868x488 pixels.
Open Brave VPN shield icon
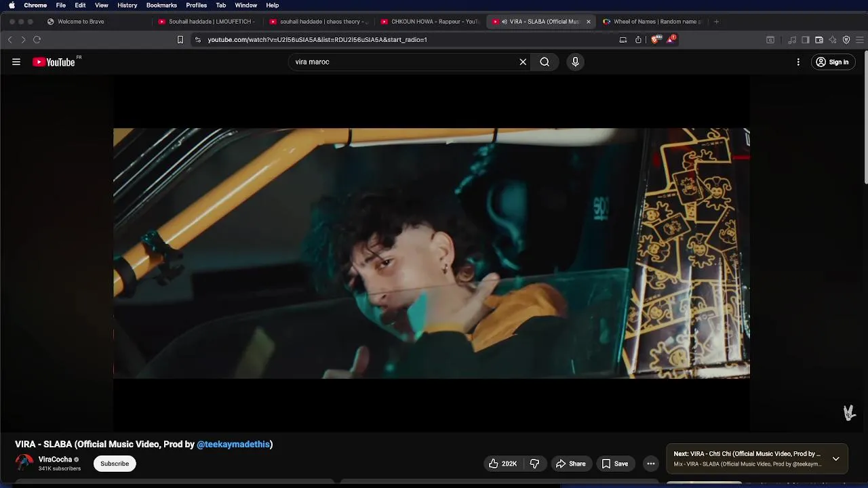pos(846,40)
